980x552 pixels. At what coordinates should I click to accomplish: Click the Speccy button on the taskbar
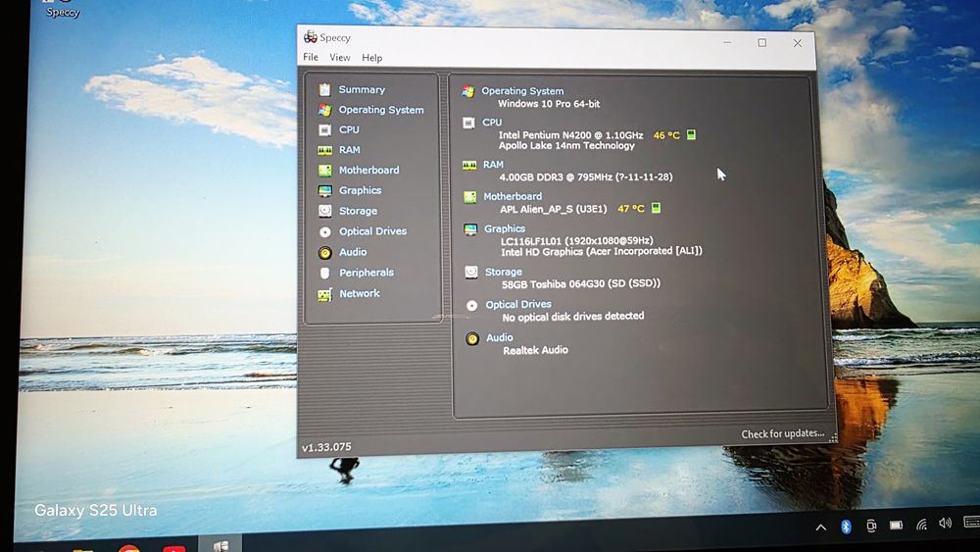coord(220,544)
